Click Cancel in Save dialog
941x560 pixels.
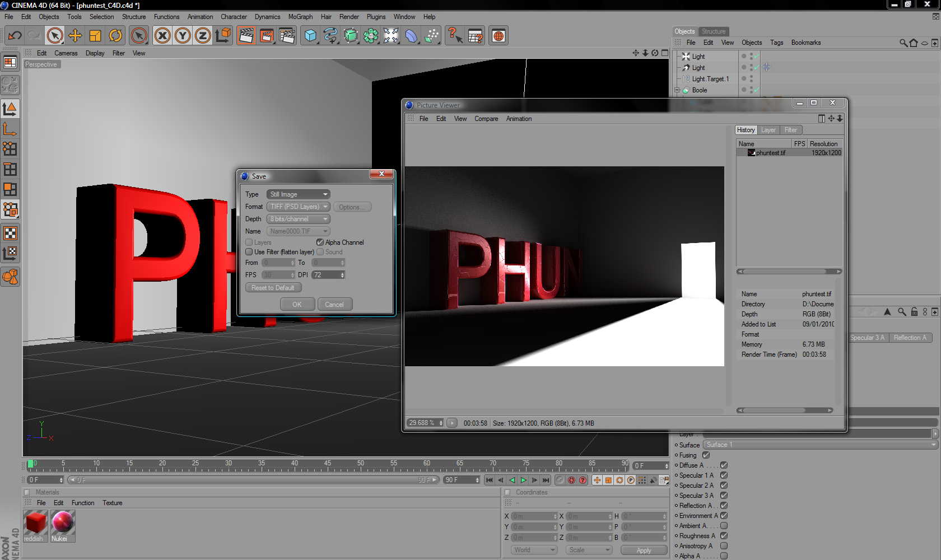[334, 304]
